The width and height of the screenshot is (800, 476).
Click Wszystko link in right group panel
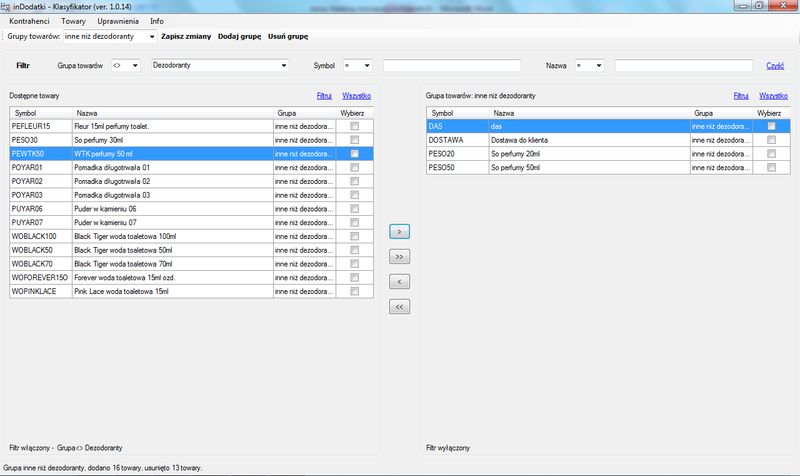773,95
